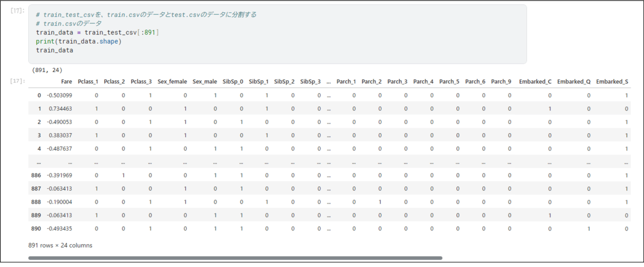Click Fare value -0.391969
644x267 pixels.
tap(59, 175)
